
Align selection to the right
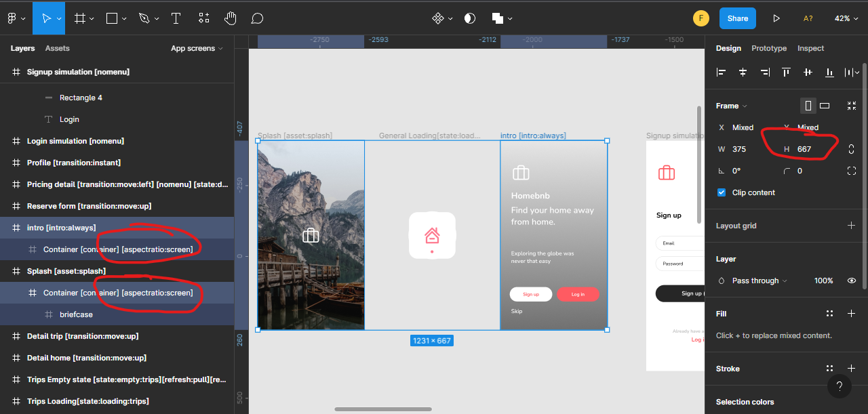pyautogui.click(x=765, y=72)
